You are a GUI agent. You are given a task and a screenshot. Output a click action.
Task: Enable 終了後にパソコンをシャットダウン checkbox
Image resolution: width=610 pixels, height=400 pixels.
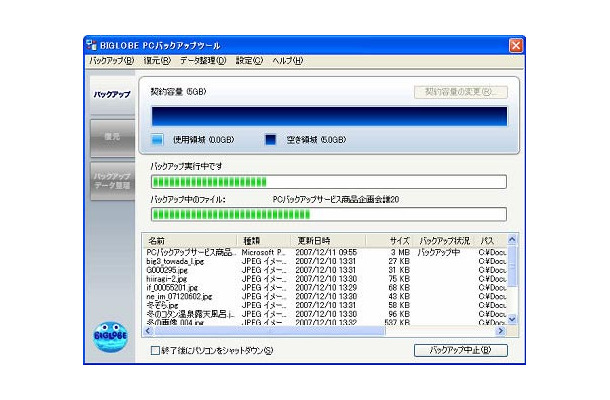pyautogui.click(x=155, y=351)
